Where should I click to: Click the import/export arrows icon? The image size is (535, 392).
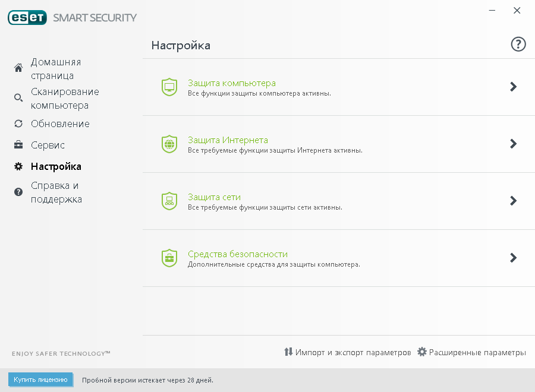tap(288, 352)
